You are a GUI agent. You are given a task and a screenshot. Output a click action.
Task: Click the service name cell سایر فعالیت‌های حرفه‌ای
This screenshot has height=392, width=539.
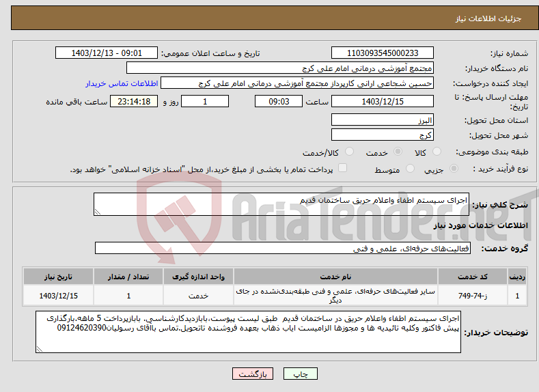pos(335,296)
